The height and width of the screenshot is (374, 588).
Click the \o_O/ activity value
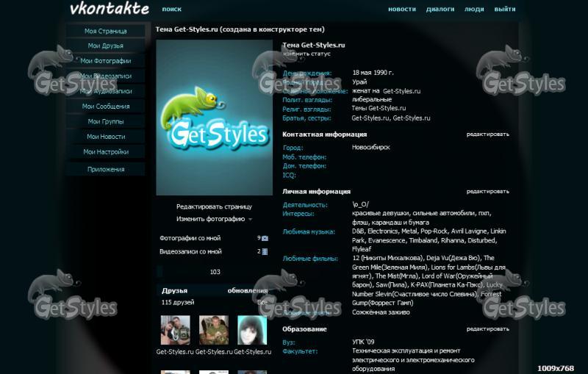click(360, 204)
